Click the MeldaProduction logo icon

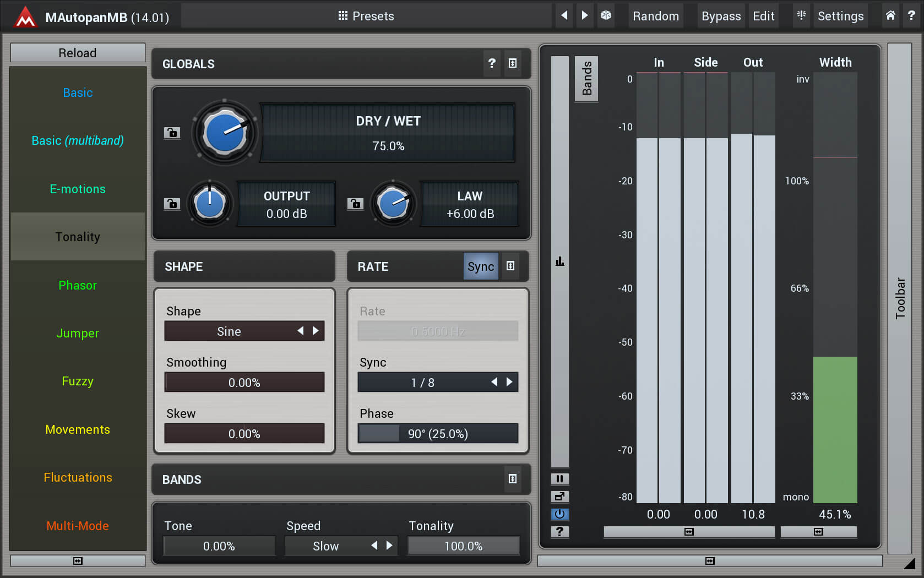point(25,17)
